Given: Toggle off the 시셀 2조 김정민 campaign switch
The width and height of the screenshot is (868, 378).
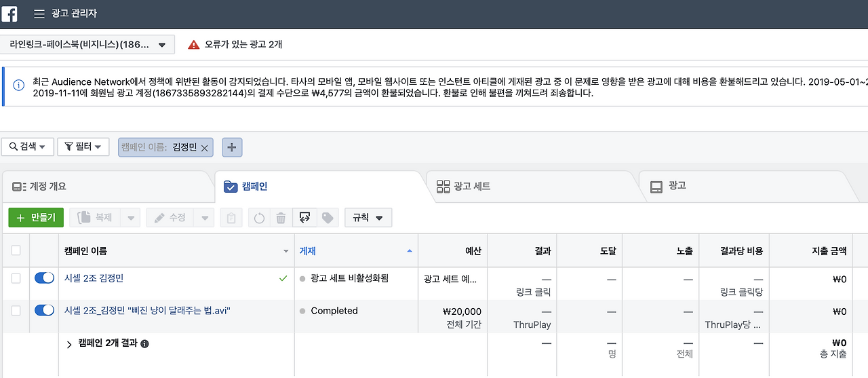Looking at the screenshot, I should point(44,278).
